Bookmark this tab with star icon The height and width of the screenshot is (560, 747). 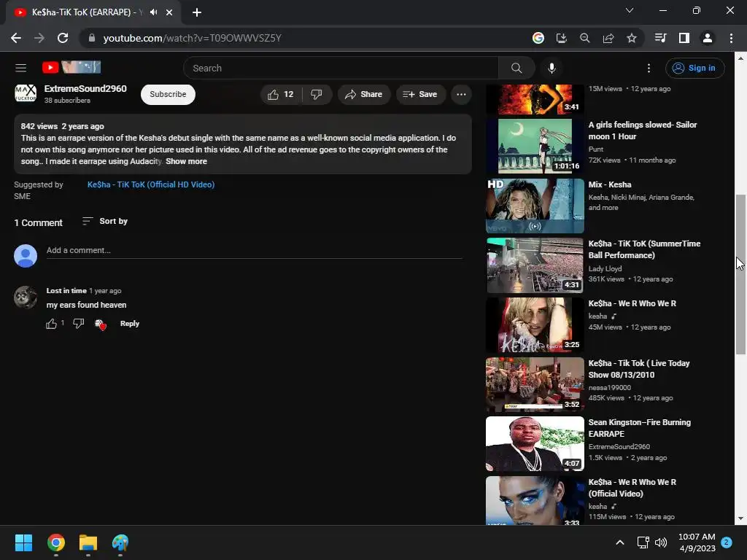(631, 38)
